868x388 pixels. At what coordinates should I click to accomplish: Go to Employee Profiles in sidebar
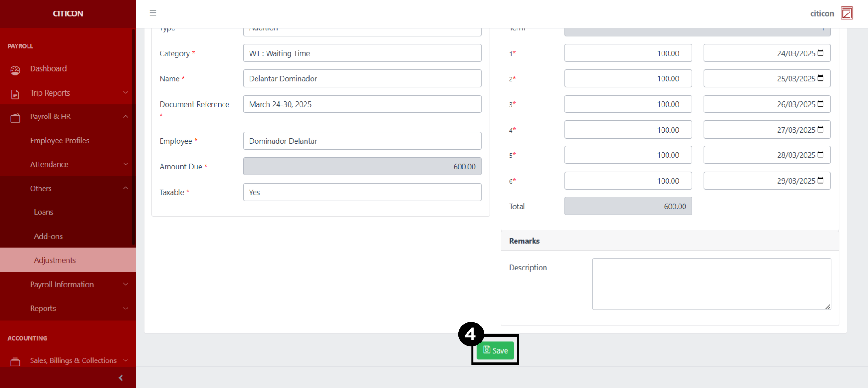click(x=60, y=141)
